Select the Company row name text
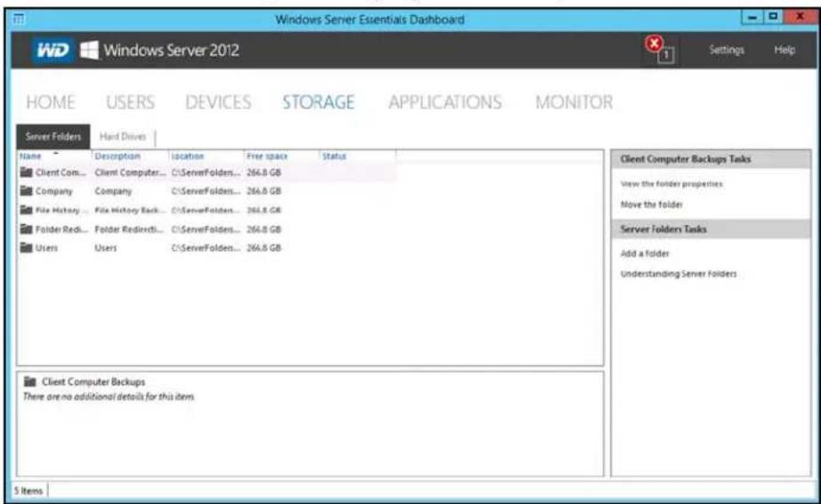This screenshot has width=821, height=504. 54,191
